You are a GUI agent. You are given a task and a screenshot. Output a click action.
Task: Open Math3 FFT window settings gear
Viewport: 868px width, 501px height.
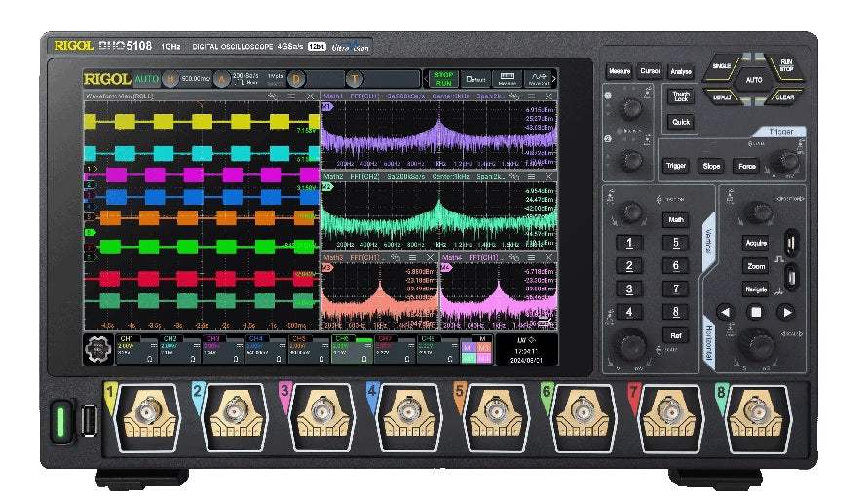pos(396,258)
